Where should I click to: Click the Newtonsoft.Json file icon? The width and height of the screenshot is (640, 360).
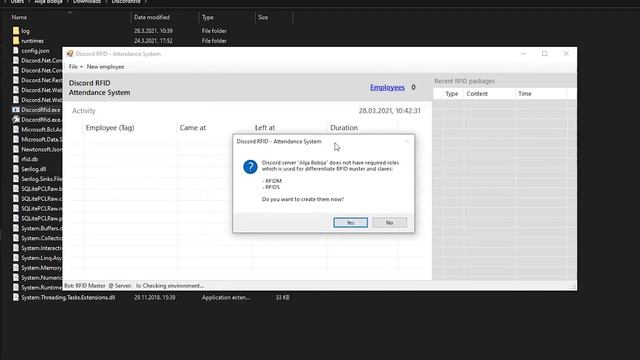(16, 149)
